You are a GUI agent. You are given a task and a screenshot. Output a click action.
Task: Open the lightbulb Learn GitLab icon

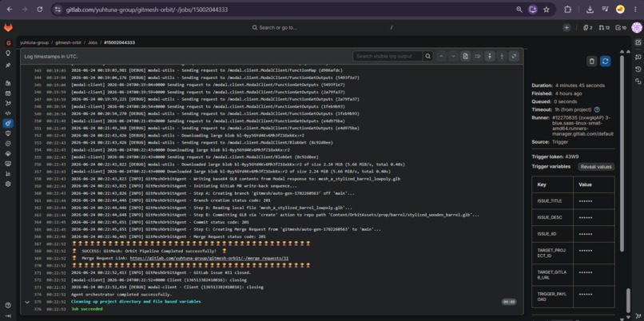click(x=8, y=53)
